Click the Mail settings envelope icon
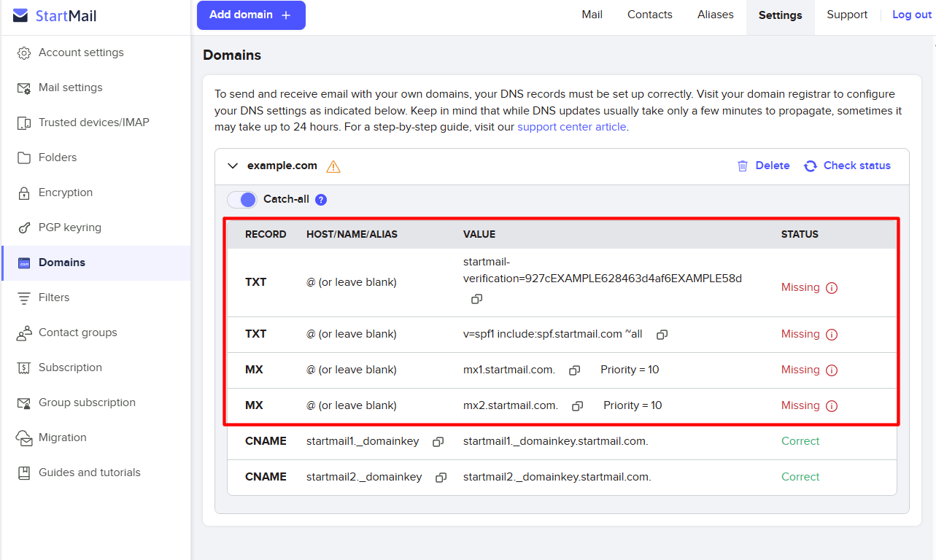 tap(24, 88)
